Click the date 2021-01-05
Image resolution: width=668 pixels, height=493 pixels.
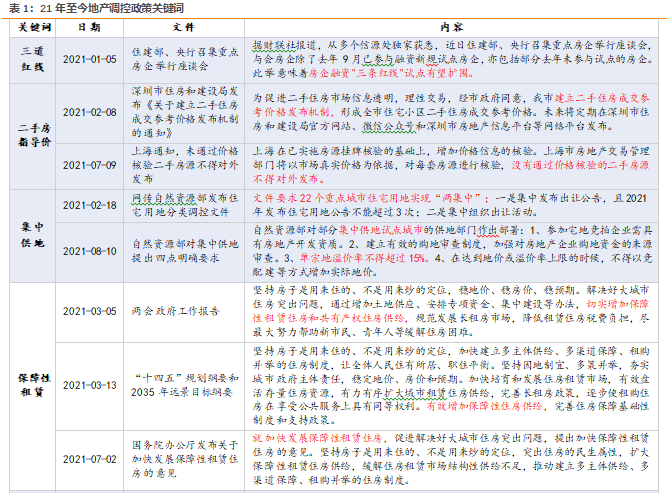89,59
